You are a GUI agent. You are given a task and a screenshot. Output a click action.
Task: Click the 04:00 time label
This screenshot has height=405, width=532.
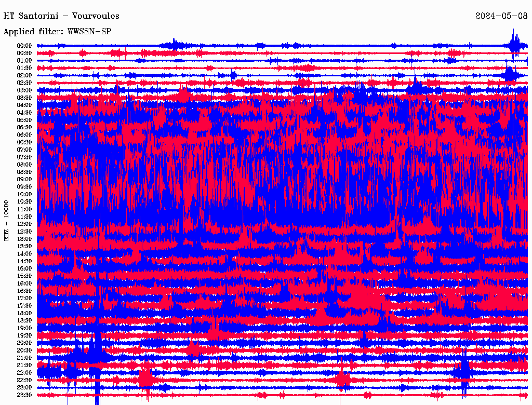24,105
